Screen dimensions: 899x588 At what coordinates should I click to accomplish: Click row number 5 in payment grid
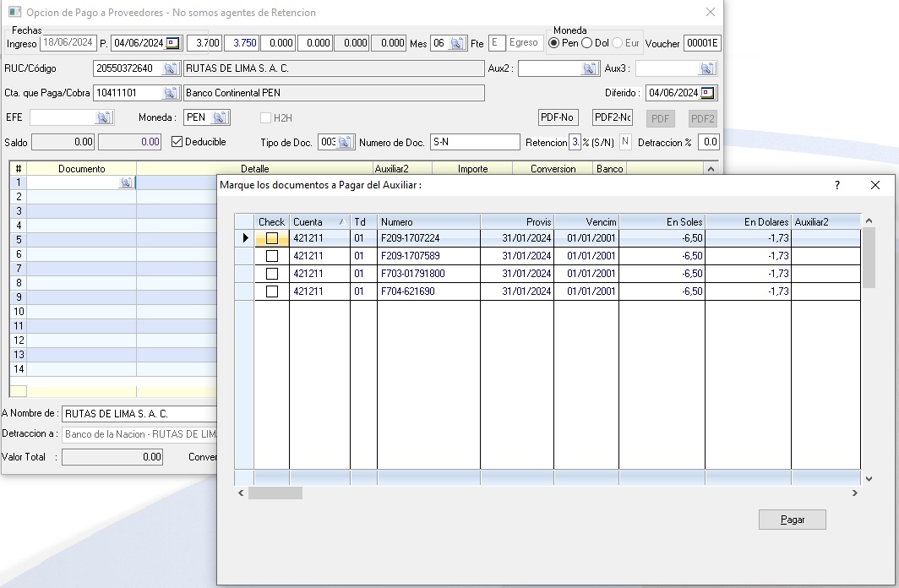(19, 240)
